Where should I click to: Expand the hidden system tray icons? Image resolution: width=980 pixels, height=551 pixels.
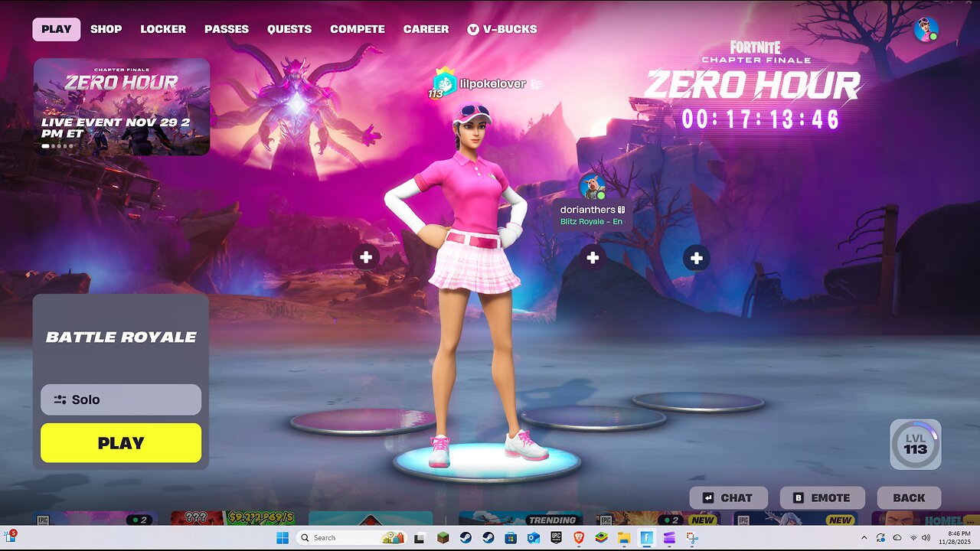point(864,537)
